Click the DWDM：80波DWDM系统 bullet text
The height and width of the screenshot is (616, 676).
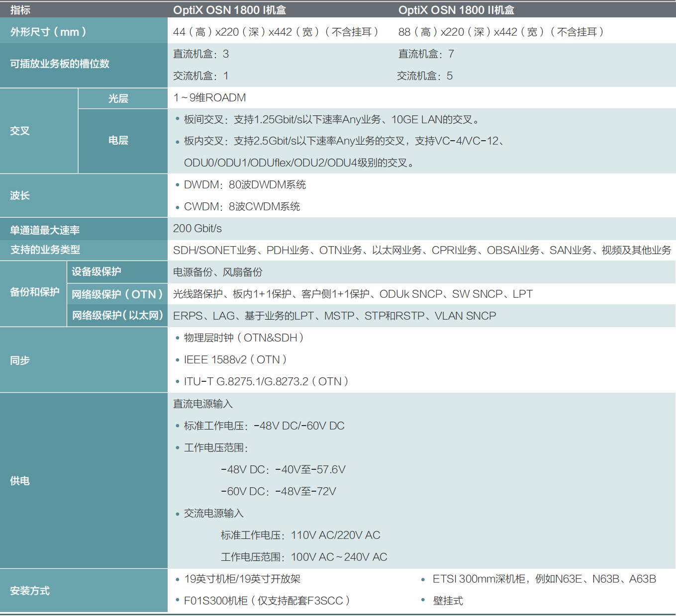point(245,185)
